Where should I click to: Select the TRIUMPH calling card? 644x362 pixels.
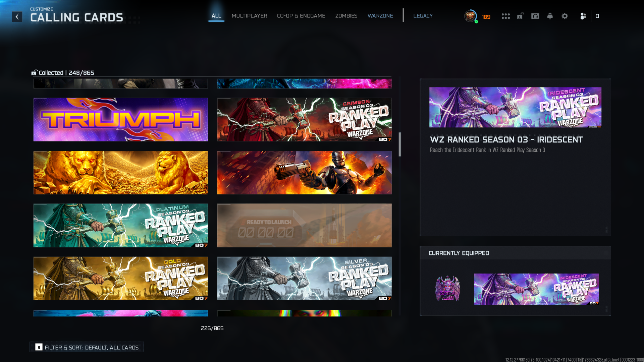(121, 120)
